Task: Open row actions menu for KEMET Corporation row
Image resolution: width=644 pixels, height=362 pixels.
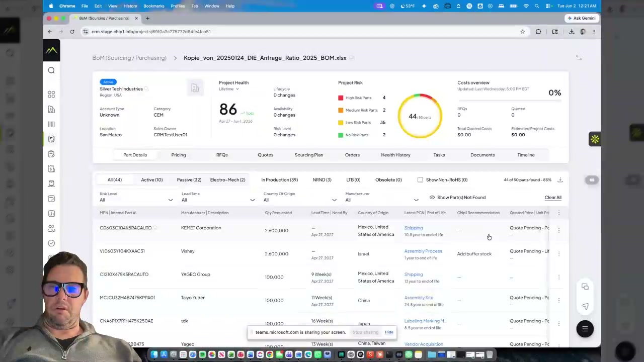Action: (558, 230)
